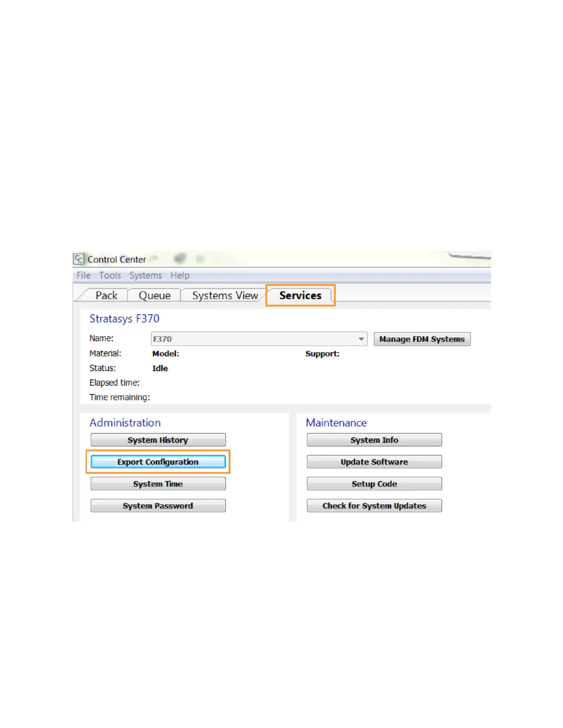The height and width of the screenshot is (728, 563).
Task: Click the Elapsed time: label
Action: coord(115,382)
